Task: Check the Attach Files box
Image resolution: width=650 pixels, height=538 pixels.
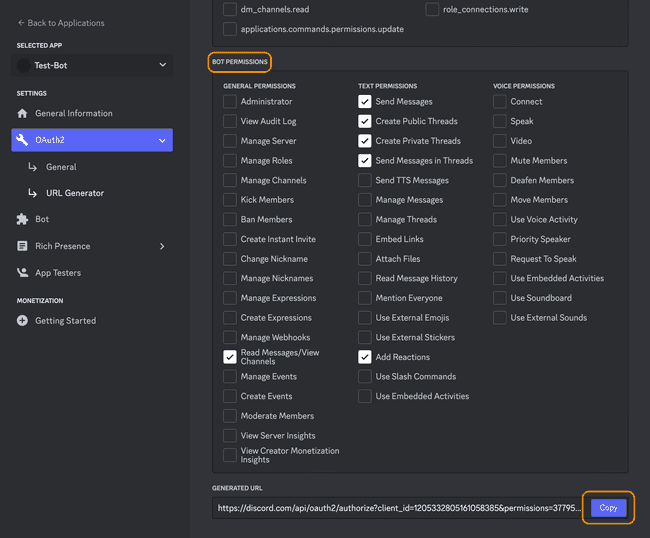Action: click(x=364, y=259)
